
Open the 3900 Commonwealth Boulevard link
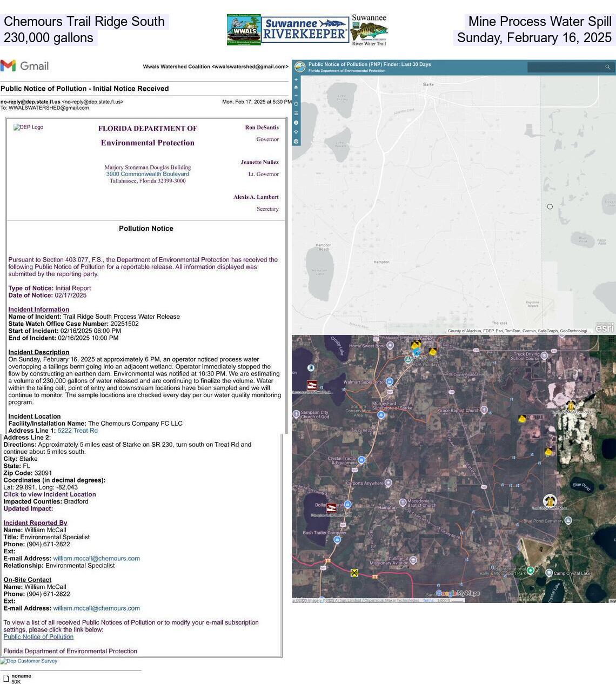pos(148,174)
